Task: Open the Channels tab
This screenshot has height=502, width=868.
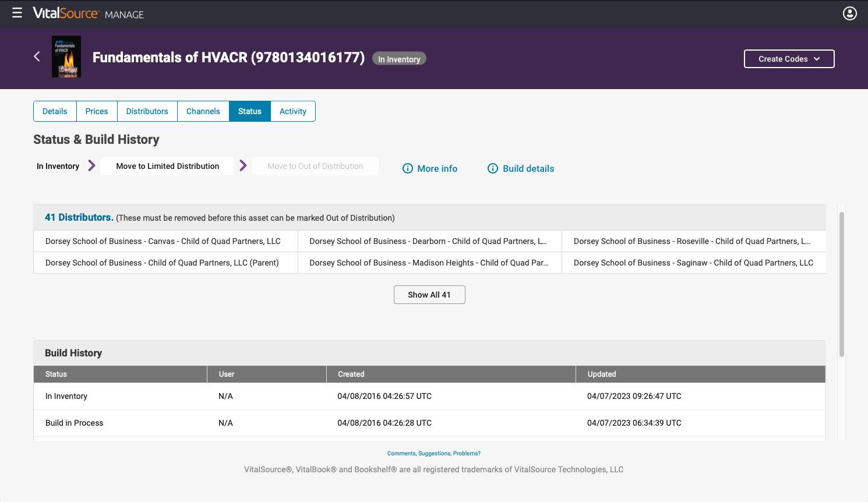Action: click(203, 111)
